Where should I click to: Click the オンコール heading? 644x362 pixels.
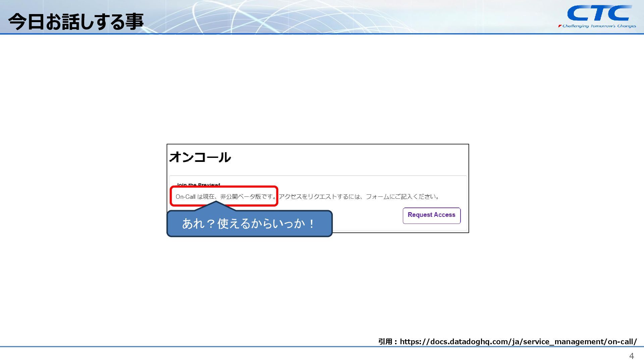[x=200, y=157]
